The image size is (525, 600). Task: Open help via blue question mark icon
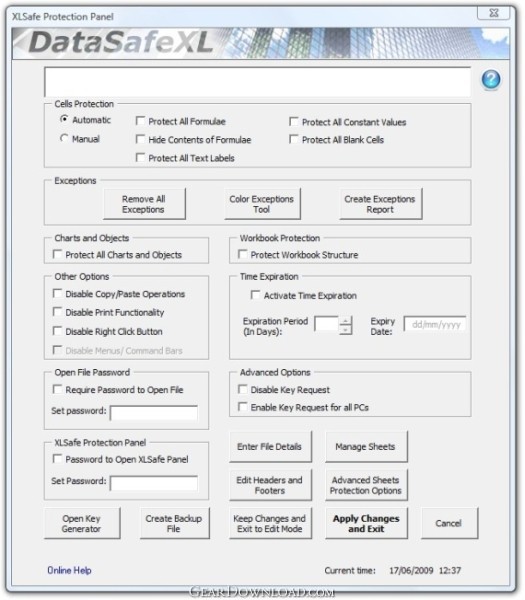pyautogui.click(x=491, y=80)
